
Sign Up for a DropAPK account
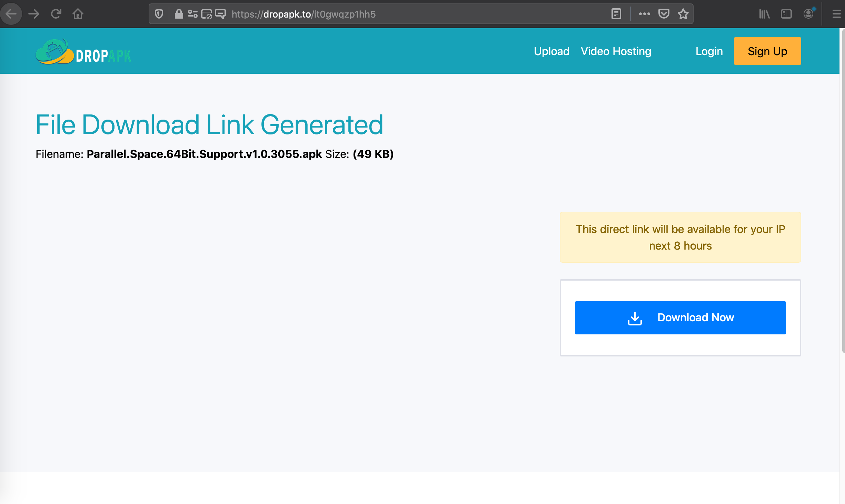767,51
